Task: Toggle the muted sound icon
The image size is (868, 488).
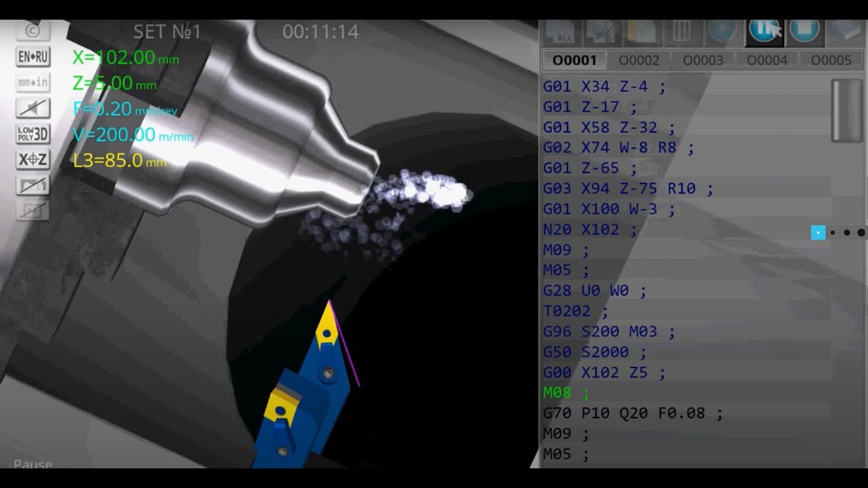Action: click(x=33, y=108)
